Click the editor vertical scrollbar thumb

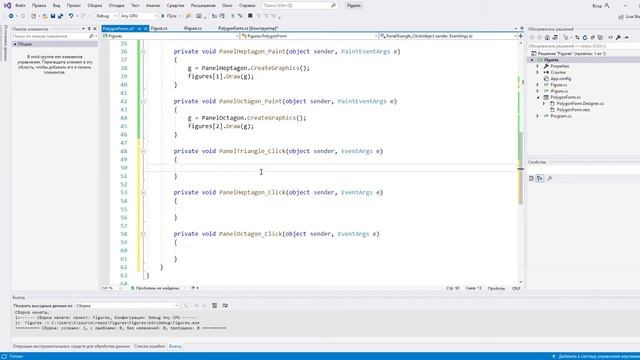point(520,168)
